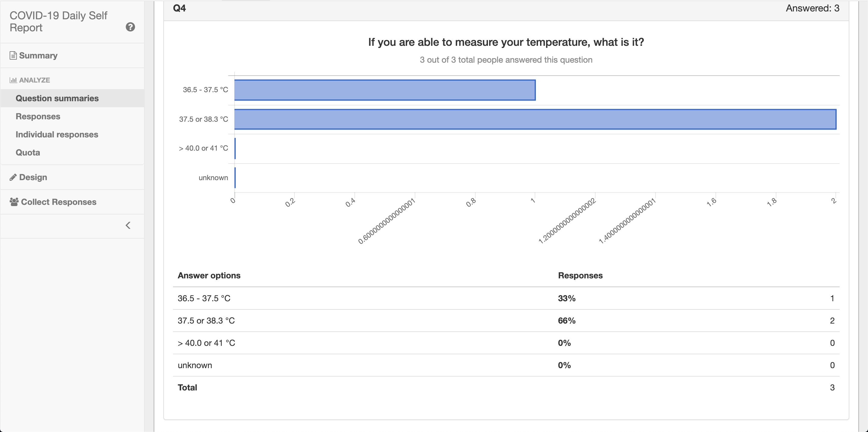Click the Responses column header
This screenshot has height=432, width=868.
[580, 275]
